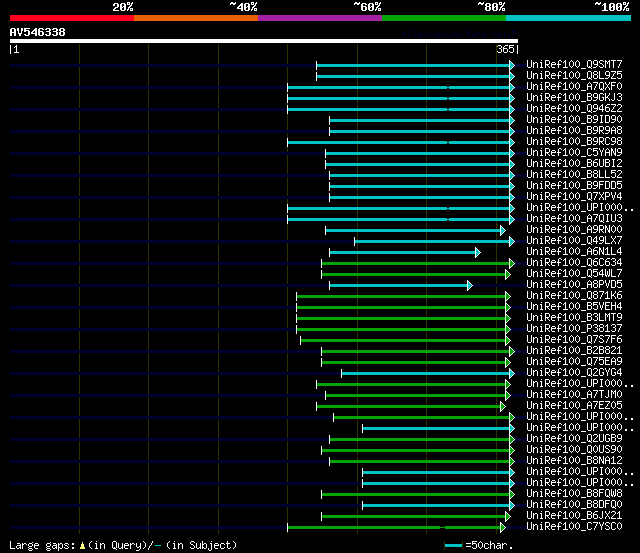Open the UniRef100_Q75EA9 entry
This screenshot has width=640, height=553.
coord(574,362)
